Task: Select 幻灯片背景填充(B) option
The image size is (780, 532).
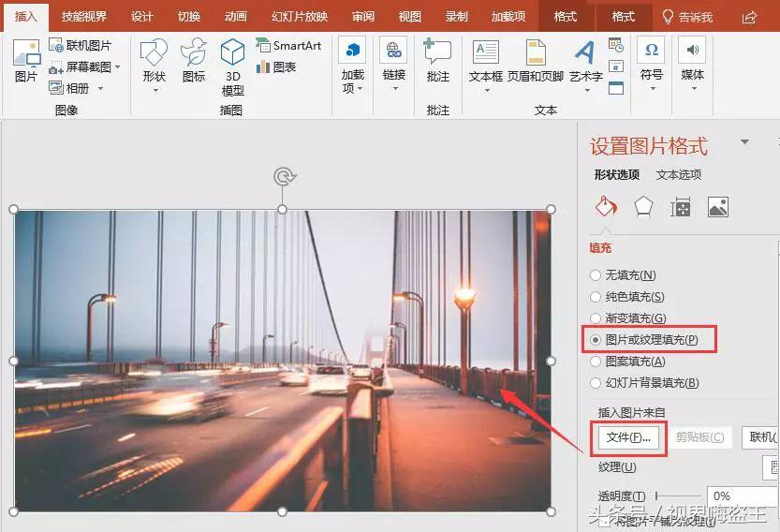Action: [644, 383]
